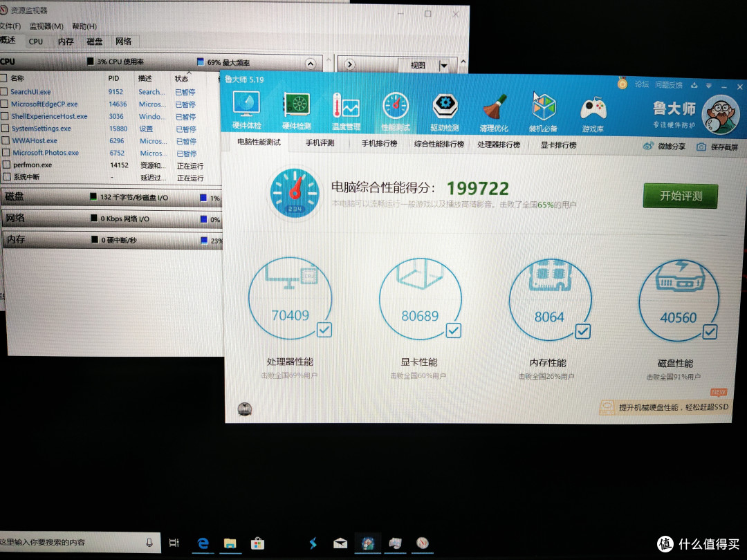Open the 论坛 forum link

(x=642, y=84)
